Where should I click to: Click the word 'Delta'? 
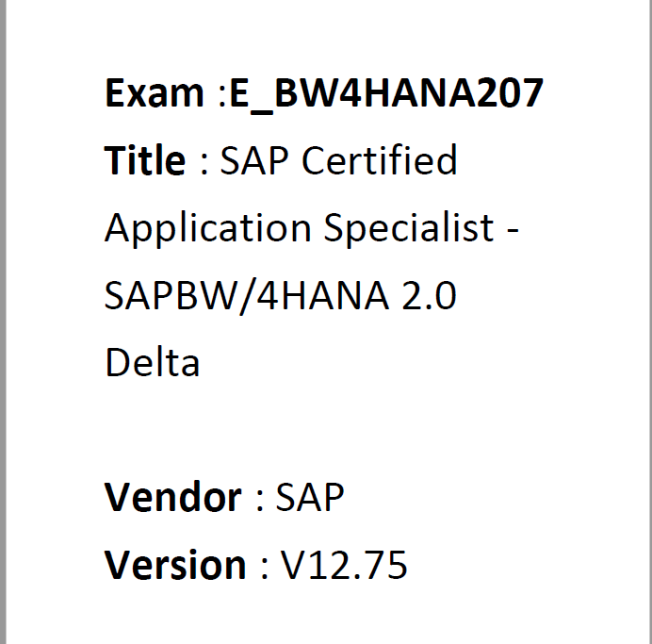153,362
